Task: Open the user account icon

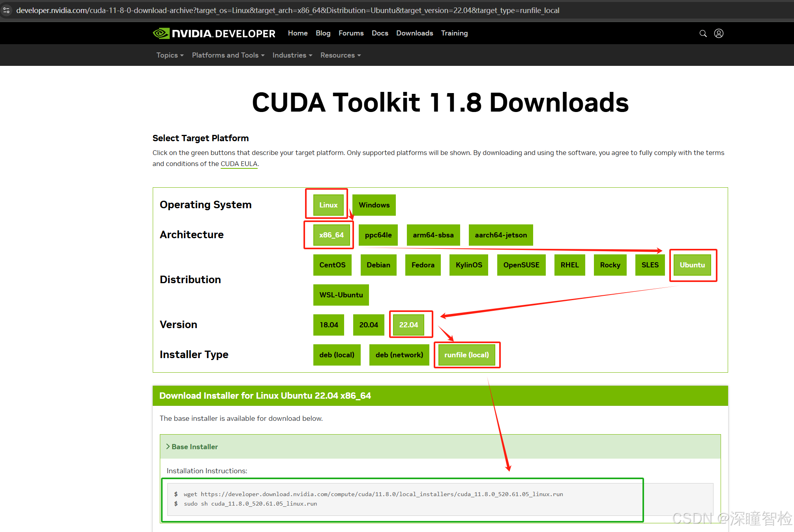Action: click(x=719, y=34)
